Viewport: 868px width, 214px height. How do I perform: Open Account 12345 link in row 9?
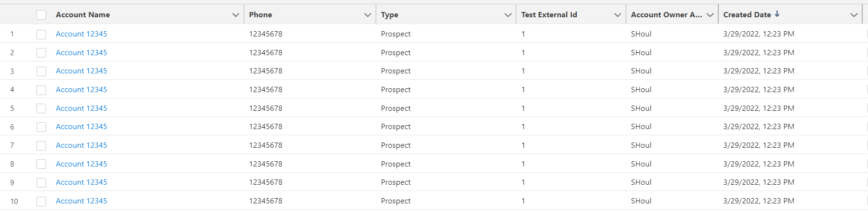pos(82,182)
